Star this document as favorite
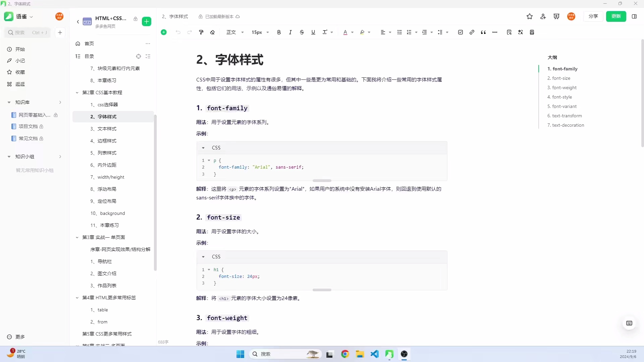Screen dimensions: 644x362 tap(530, 16)
